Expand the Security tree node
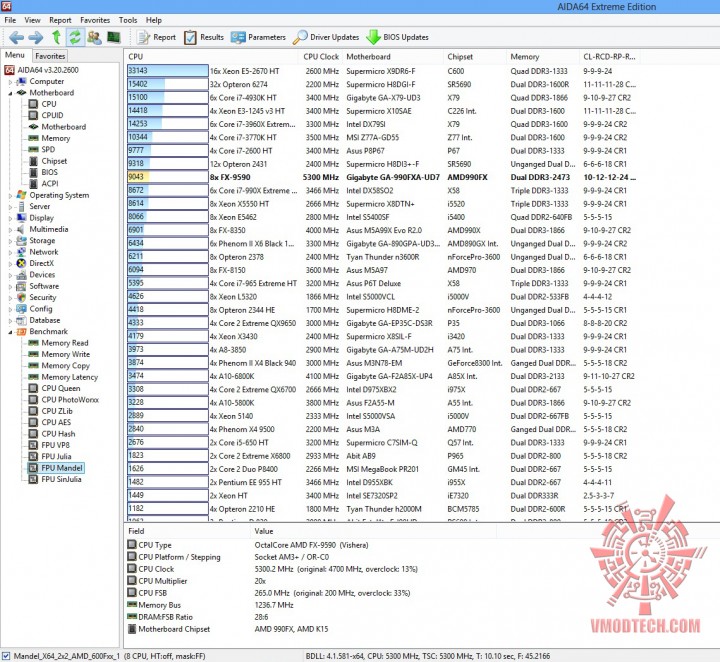Image resolution: width=720 pixels, height=662 pixels. click(x=11, y=298)
